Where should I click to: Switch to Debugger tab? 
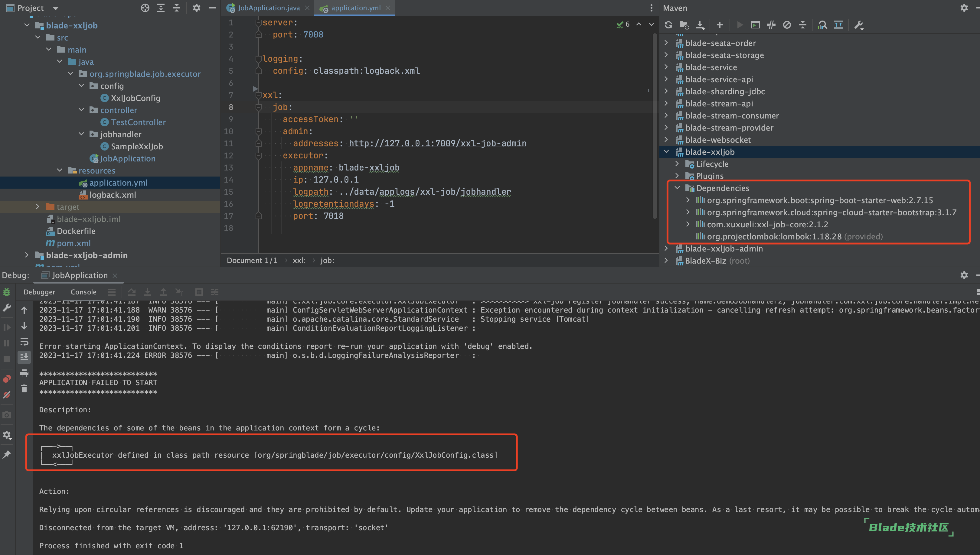coord(39,292)
